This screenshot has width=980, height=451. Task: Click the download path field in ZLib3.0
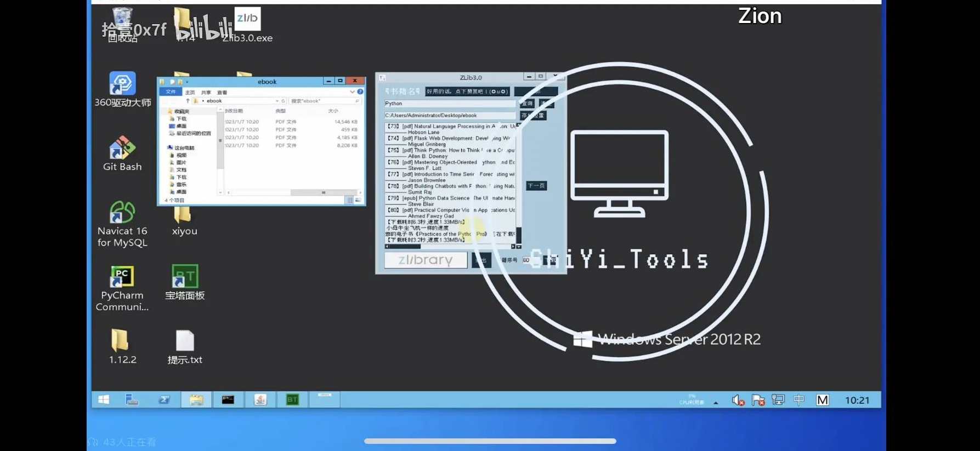[450, 116]
